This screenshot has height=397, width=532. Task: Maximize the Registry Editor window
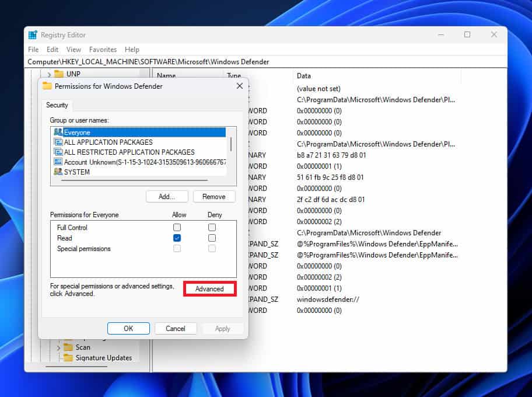tap(467, 34)
